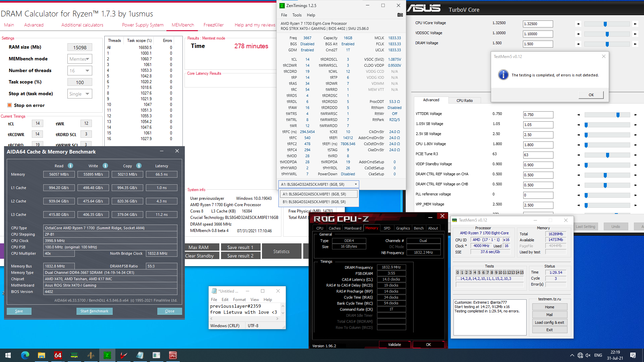Show hidden system tray icons

(572, 355)
